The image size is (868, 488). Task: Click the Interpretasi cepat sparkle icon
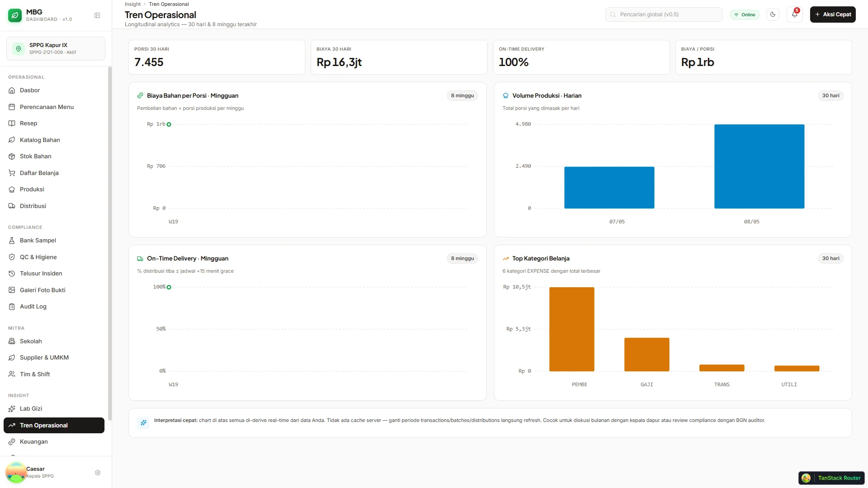(x=143, y=423)
